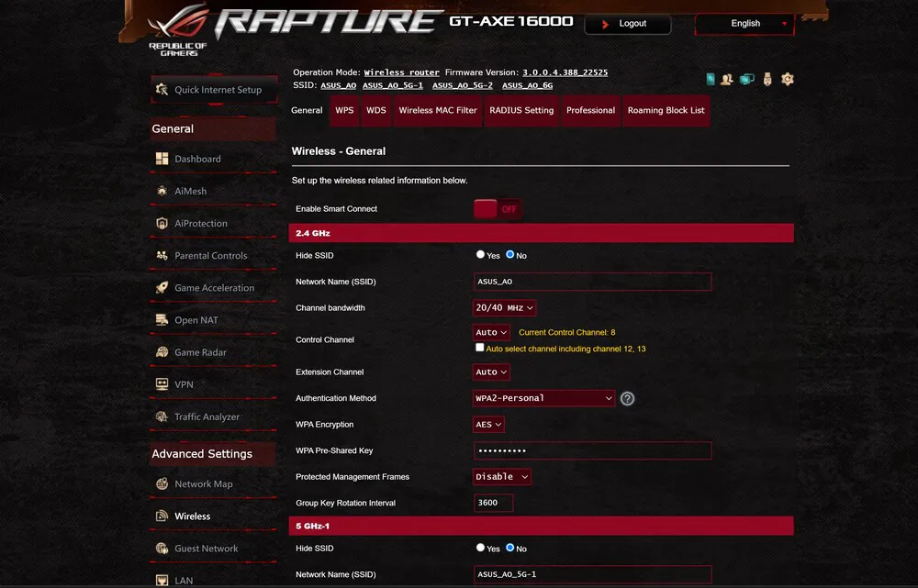Open the Authentication Method dropdown

point(543,398)
